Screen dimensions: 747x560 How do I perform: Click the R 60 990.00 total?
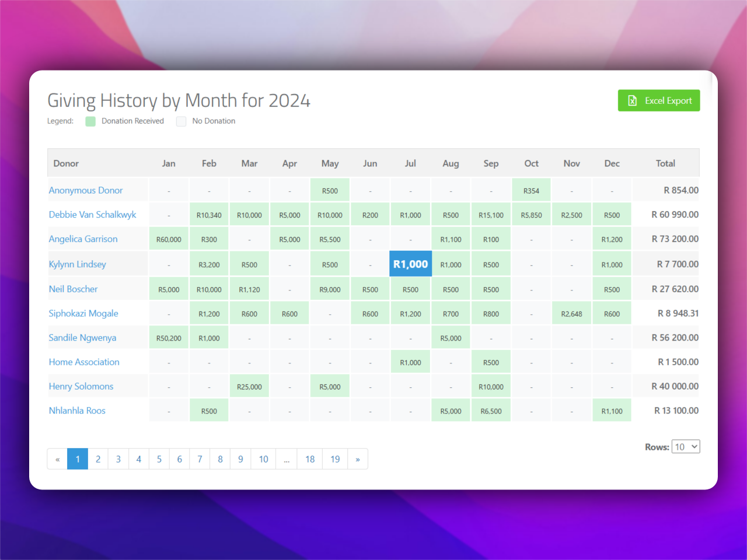(675, 215)
